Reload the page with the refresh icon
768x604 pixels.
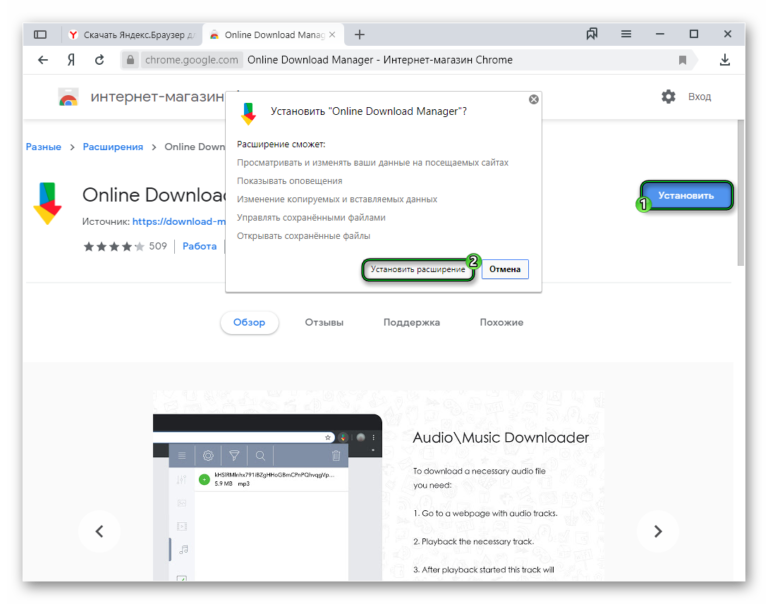tap(99, 60)
